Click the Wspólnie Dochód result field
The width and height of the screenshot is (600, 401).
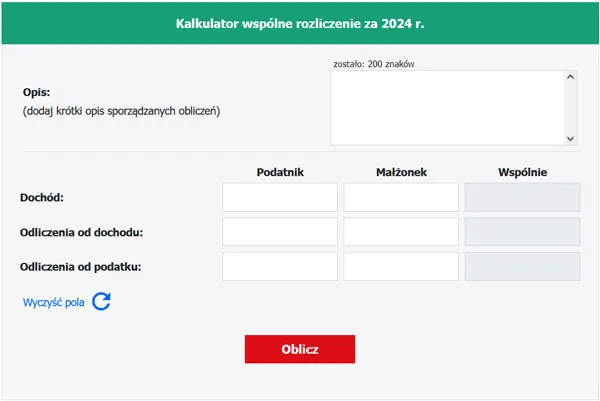click(x=522, y=197)
